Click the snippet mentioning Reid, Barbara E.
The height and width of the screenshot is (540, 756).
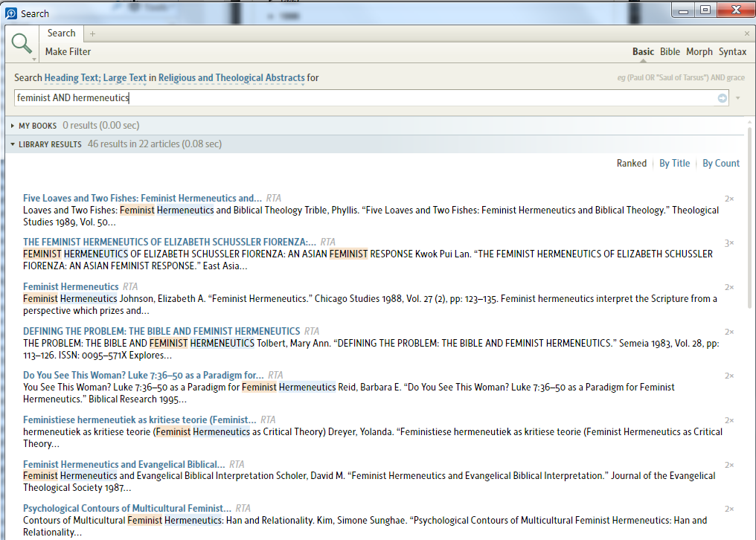(348, 393)
